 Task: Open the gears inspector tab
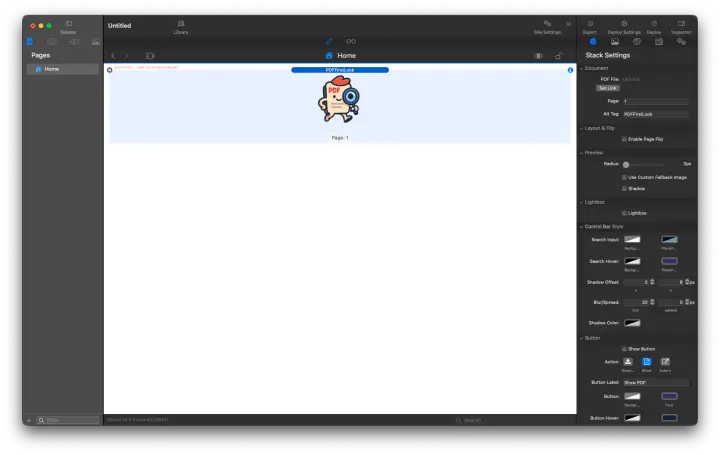681,42
